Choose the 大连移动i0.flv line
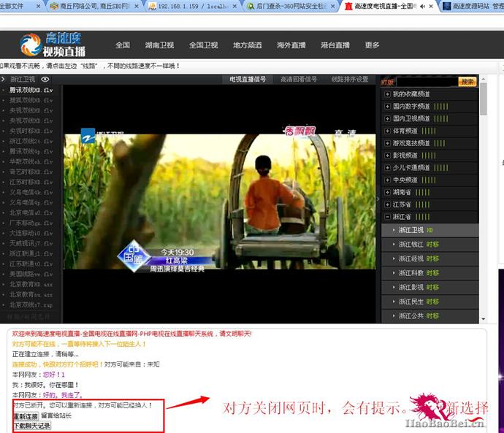This screenshot has height=433, width=504. coord(31,233)
